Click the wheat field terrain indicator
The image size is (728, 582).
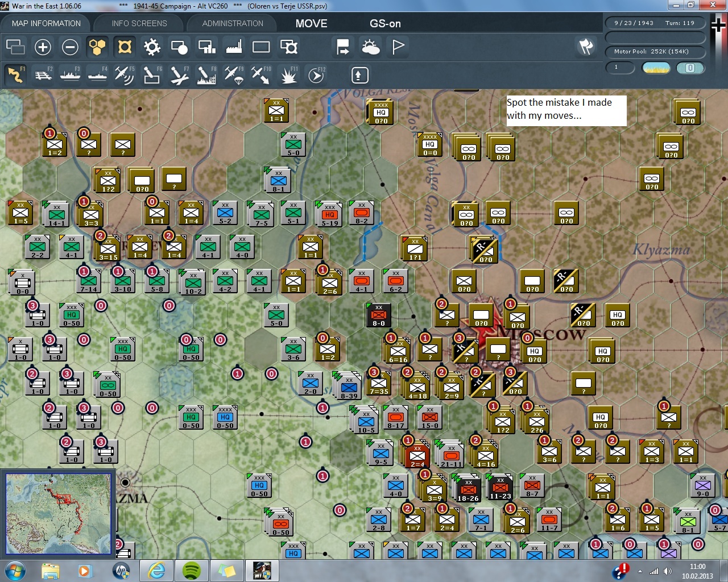pos(656,68)
